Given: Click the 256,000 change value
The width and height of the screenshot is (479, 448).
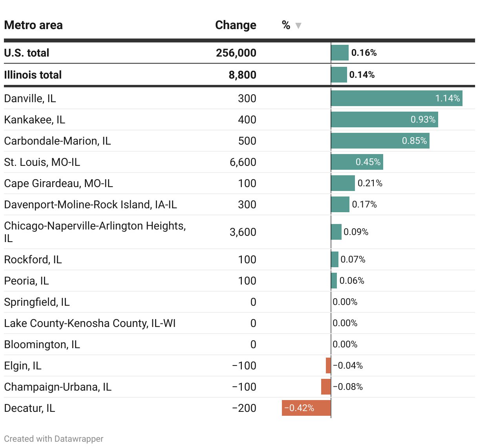Looking at the screenshot, I should 236,53.
